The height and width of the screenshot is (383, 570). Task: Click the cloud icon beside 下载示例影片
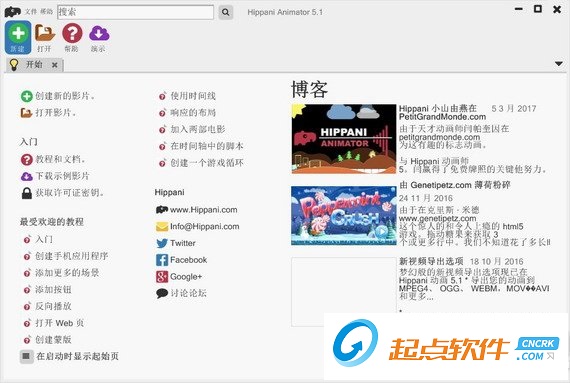tap(27, 176)
